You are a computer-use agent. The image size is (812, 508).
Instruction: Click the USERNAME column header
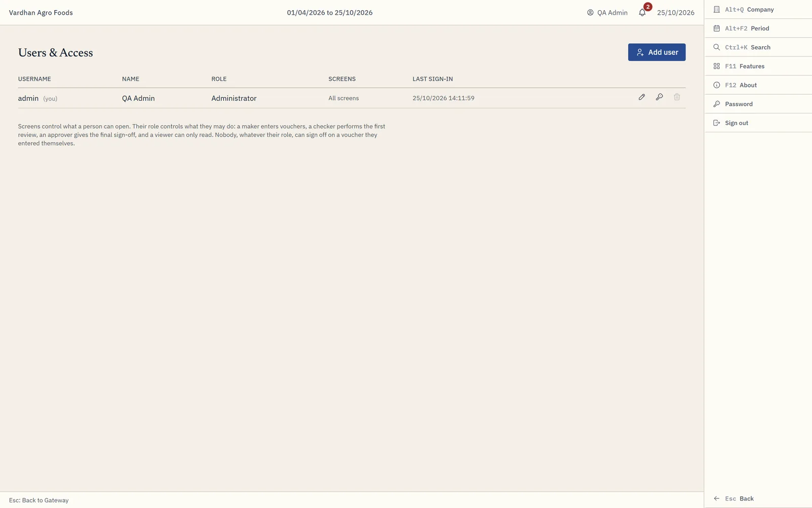tap(35, 79)
